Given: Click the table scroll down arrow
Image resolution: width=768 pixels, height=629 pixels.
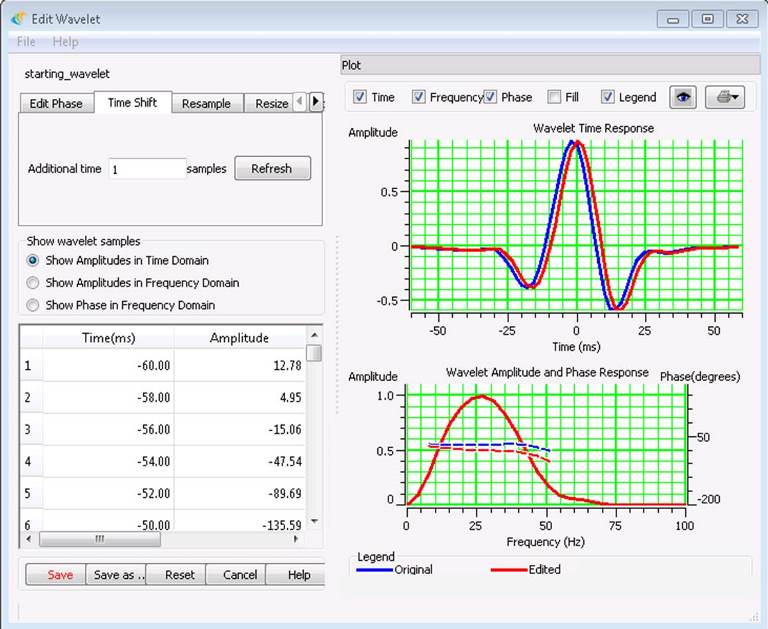Looking at the screenshot, I should [314, 521].
